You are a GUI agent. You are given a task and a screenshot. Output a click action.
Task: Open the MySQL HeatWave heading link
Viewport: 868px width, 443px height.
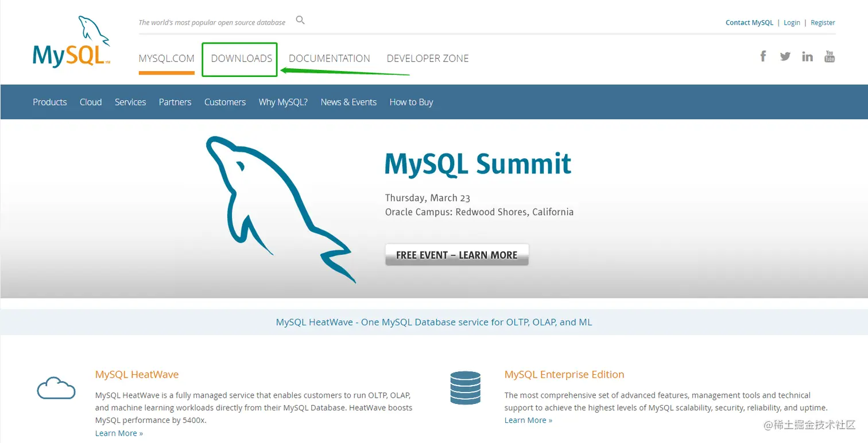click(x=137, y=374)
